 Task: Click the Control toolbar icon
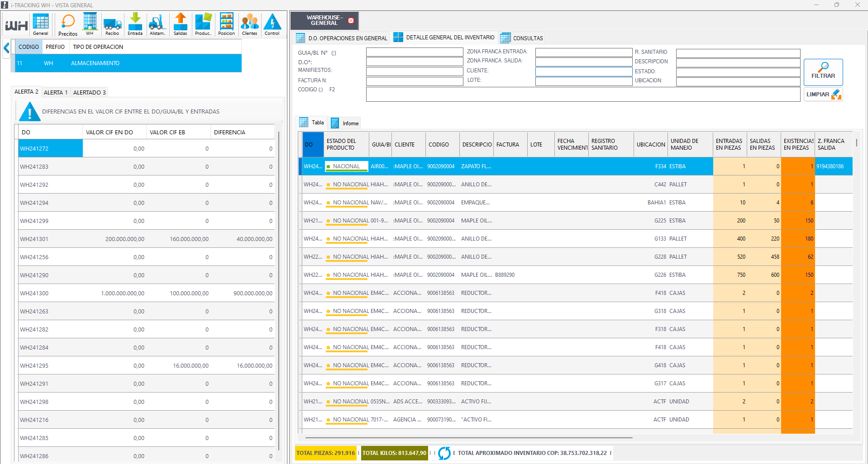click(272, 24)
